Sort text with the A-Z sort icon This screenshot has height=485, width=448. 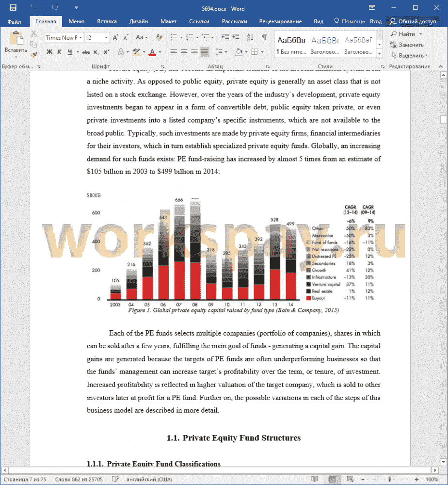(250, 38)
